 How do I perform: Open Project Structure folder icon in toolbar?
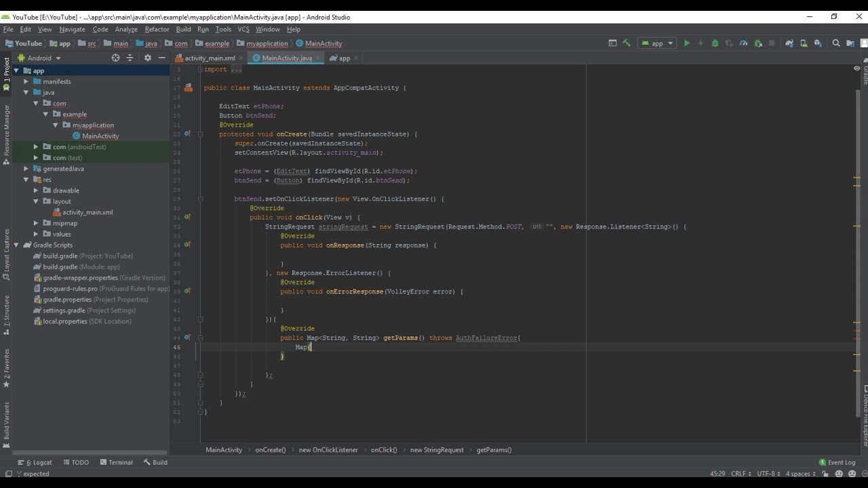click(x=852, y=43)
